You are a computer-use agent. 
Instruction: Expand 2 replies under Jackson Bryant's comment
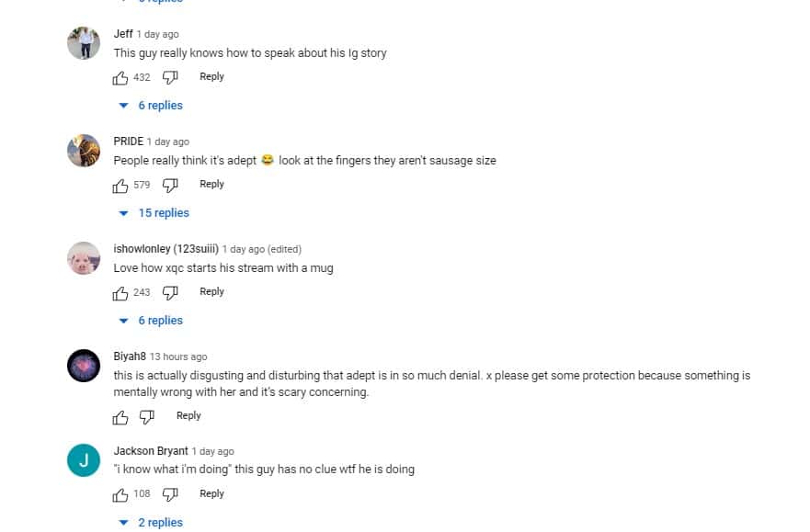153,523
